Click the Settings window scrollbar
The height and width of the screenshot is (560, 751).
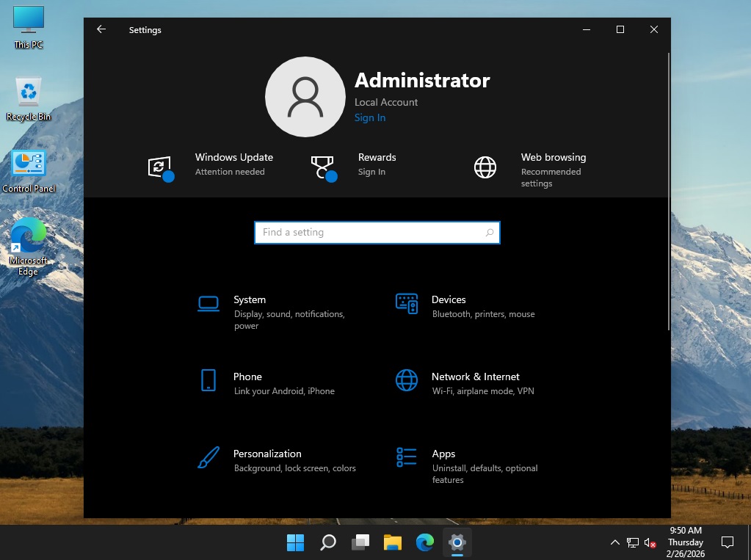tap(667, 191)
